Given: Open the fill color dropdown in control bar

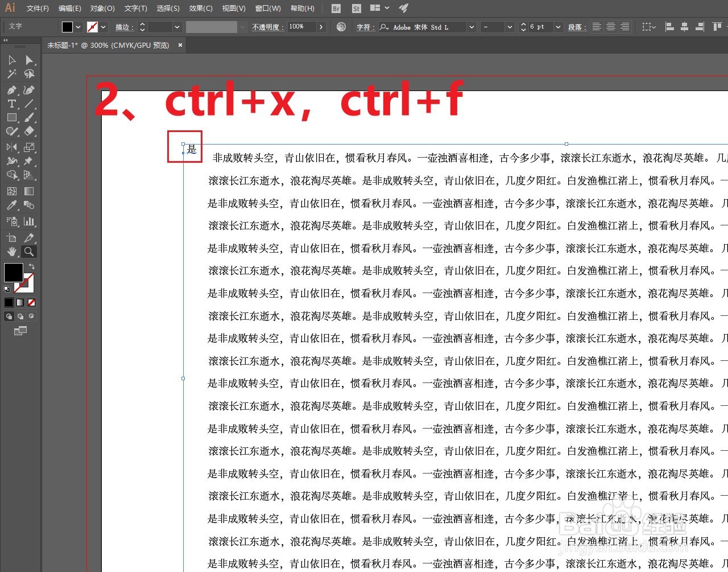Looking at the screenshot, I should click(x=78, y=27).
